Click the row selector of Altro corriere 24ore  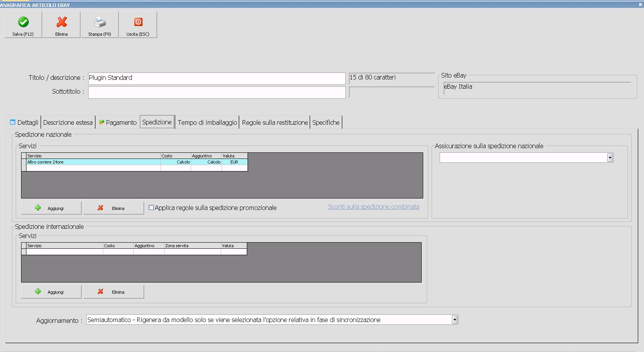24,162
